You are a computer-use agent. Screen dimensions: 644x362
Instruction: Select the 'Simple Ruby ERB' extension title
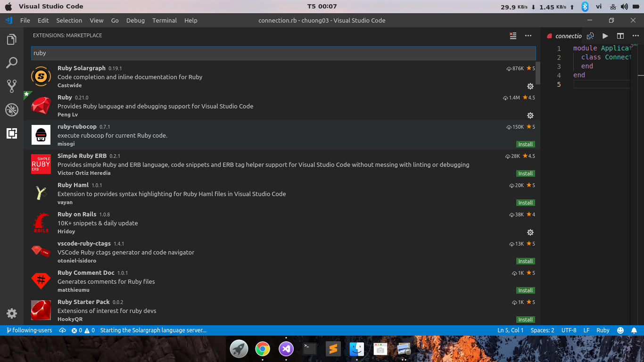click(82, 156)
